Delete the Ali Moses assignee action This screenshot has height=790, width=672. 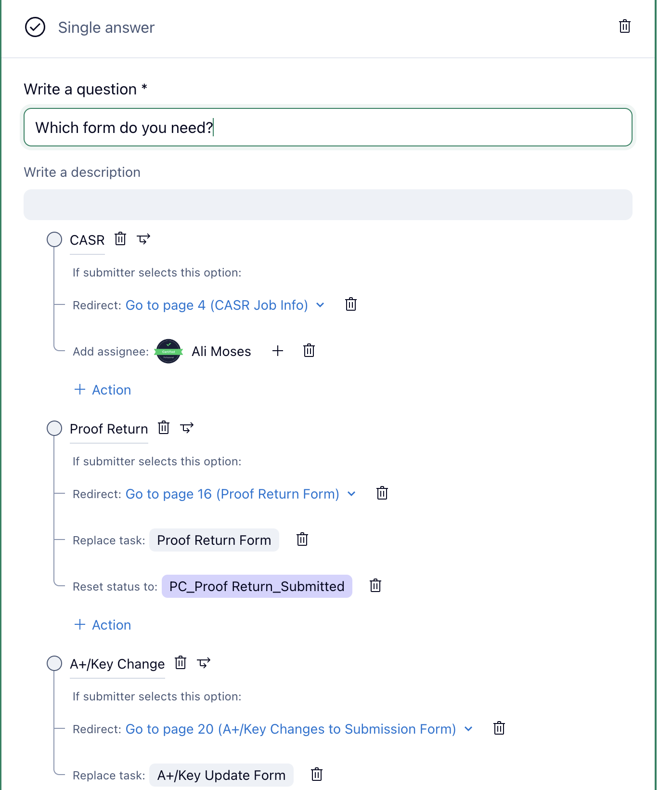pyautogui.click(x=309, y=351)
